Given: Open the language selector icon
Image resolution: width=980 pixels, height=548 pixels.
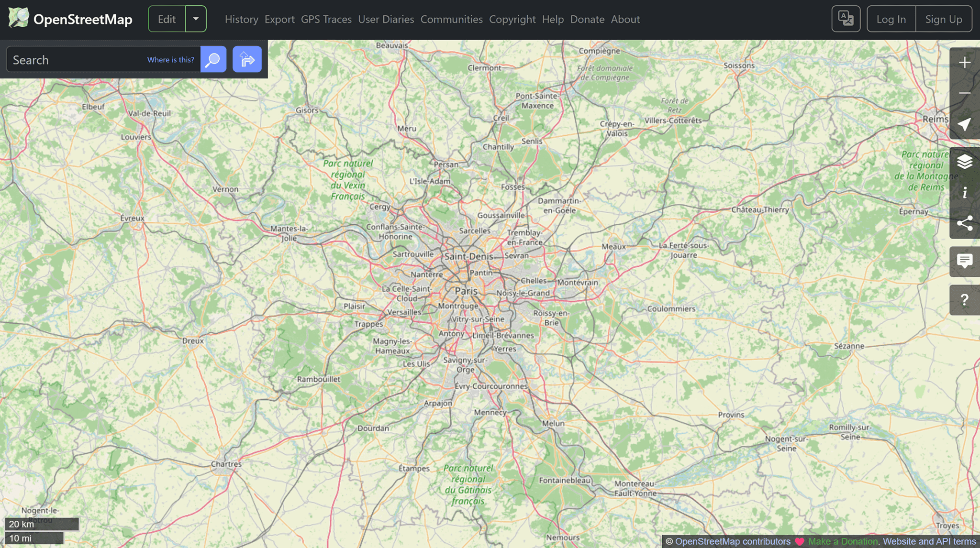Looking at the screenshot, I should (x=846, y=19).
